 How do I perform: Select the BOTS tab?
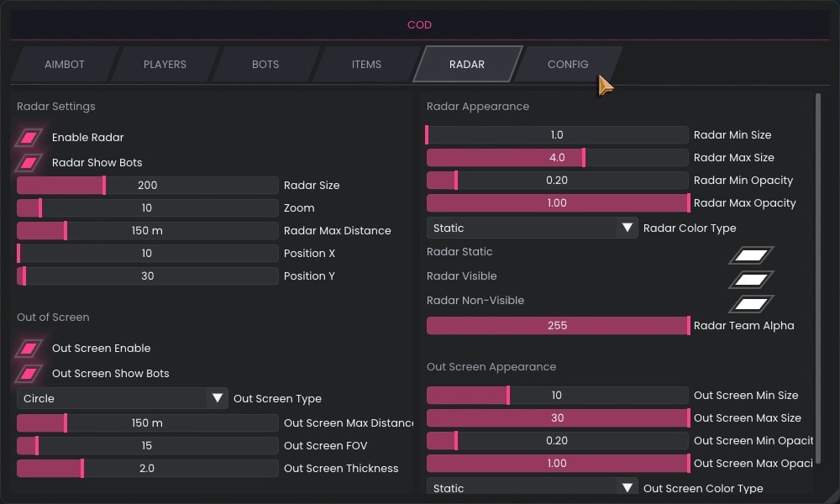point(265,65)
